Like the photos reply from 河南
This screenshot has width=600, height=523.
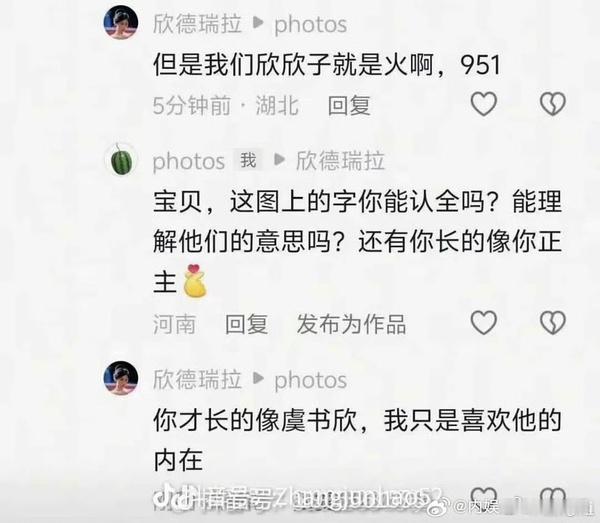pos(484,322)
